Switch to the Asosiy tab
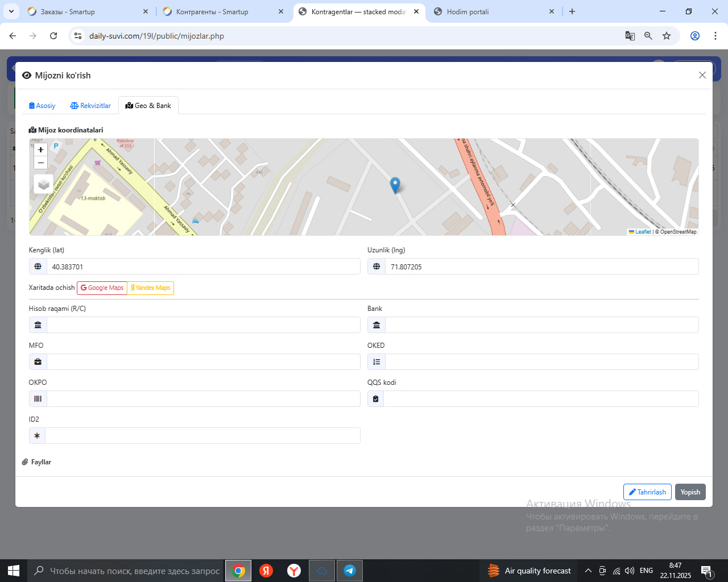This screenshot has height=582, width=728. [x=42, y=106]
